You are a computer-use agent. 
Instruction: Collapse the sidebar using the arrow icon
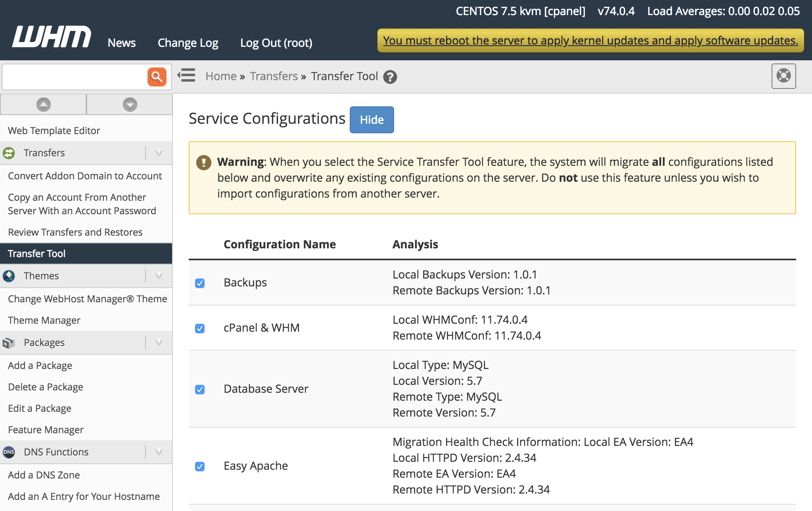coord(186,75)
